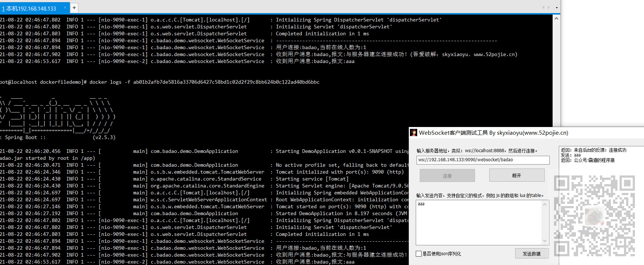This screenshot has width=644, height=265.
Task: Click the log line 返回：公众号:霸道的程序猿
Action: click(x=588, y=160)
